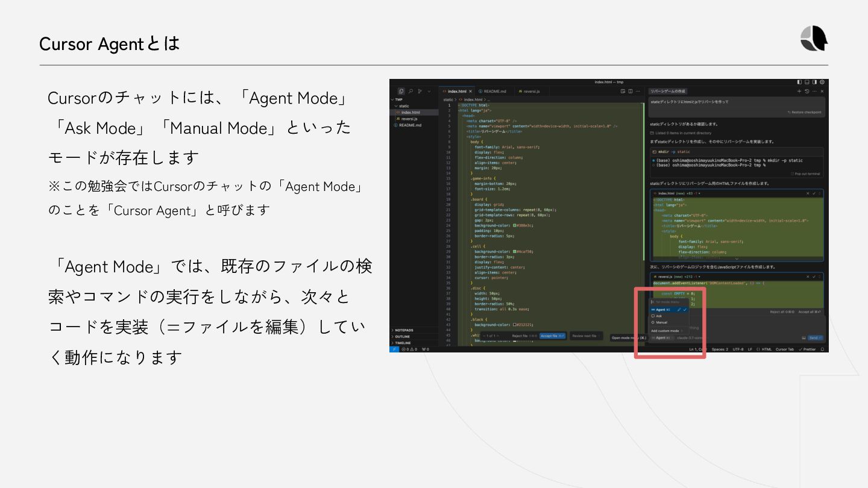Click the Listed 0 items in current directory row

(x=681, y=133)
